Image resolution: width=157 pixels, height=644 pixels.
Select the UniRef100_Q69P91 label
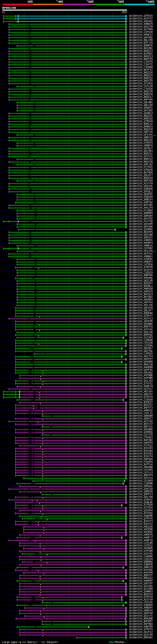pos(141,194)
